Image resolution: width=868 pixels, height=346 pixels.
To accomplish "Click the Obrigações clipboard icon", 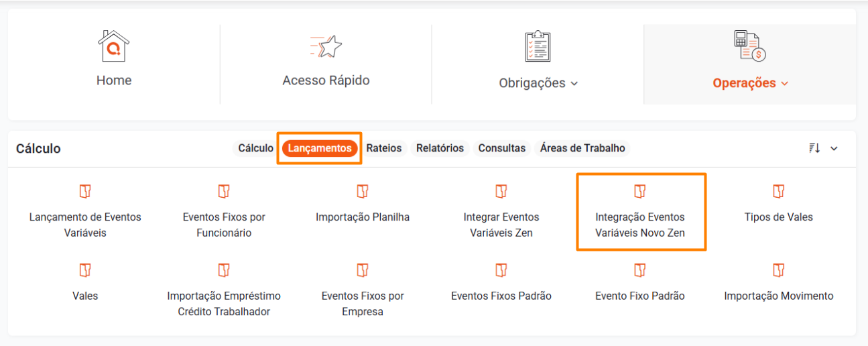I will (538, 47).
